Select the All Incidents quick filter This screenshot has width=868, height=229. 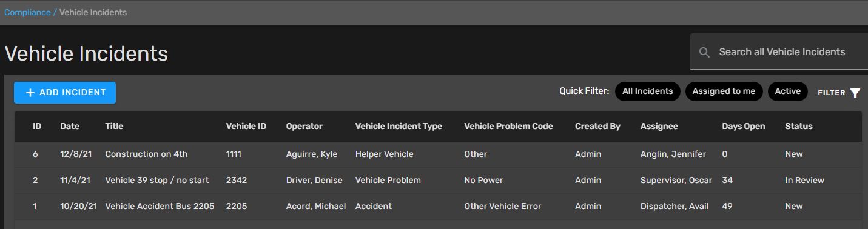(647, 91)
